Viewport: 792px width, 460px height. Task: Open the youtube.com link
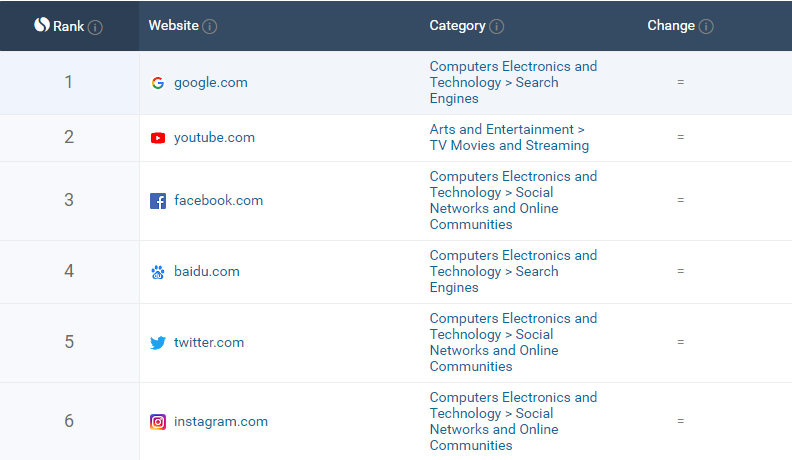tap(214, 138)
